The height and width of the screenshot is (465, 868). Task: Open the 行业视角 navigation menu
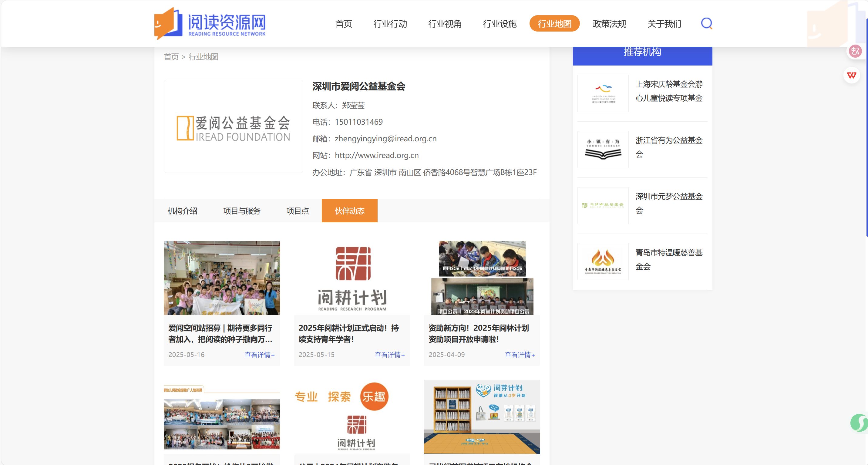(x=445, y=24)
